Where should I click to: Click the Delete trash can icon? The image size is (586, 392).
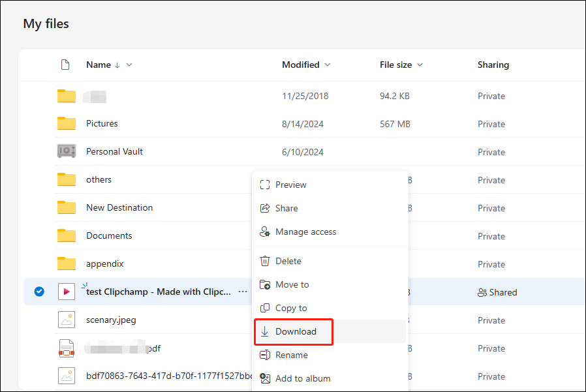click(x=265, y=261)
